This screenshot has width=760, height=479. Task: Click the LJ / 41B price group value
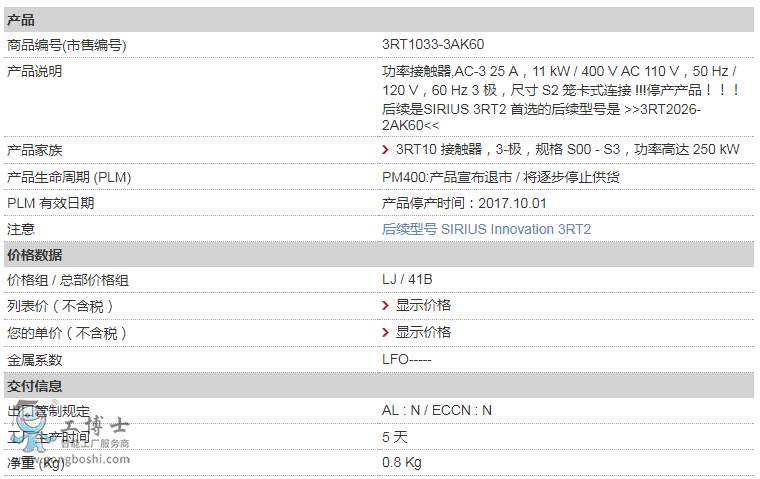407,280
